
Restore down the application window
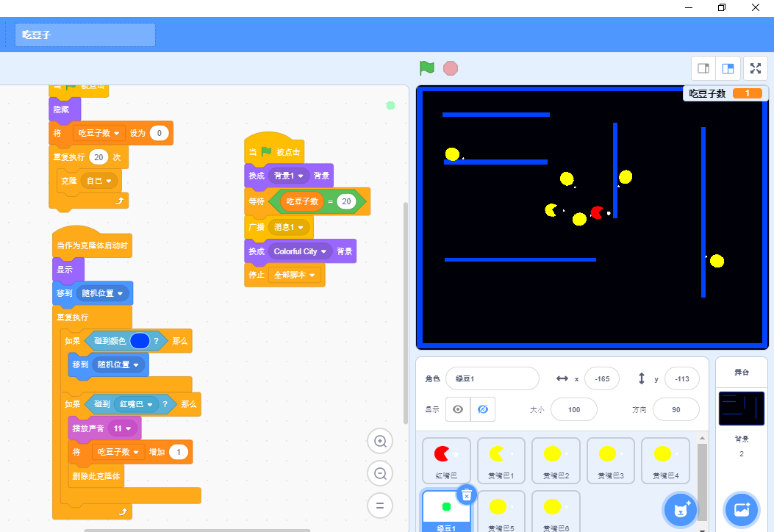[722, 7]
